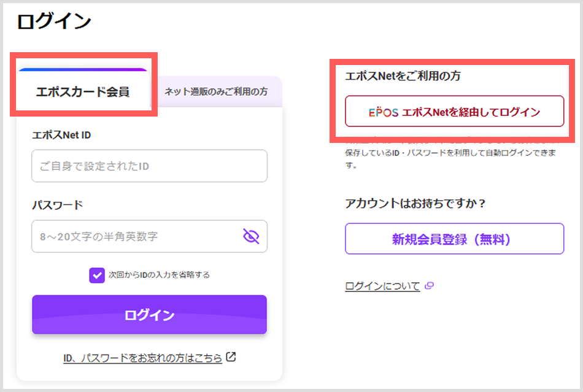583x392 pixels.
Task: Select the 新規会員登録（無料） button
Action: (454, 239)
